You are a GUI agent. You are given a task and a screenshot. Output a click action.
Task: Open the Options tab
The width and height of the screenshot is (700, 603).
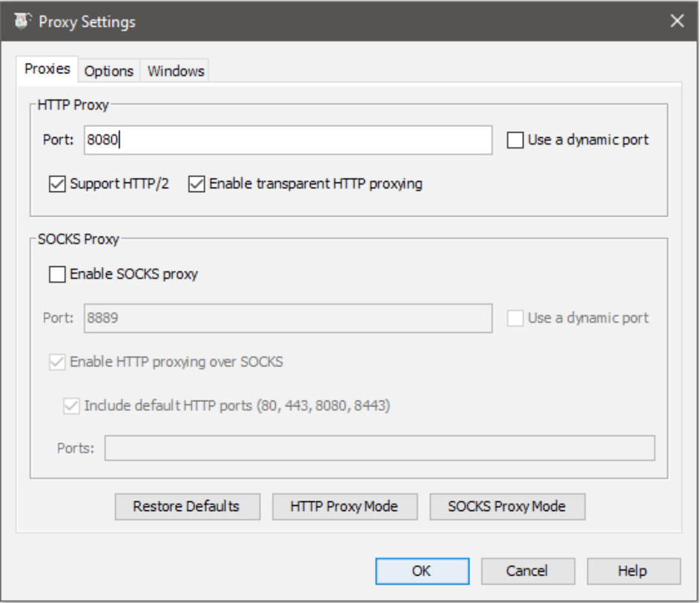click(x=108, y=71)
